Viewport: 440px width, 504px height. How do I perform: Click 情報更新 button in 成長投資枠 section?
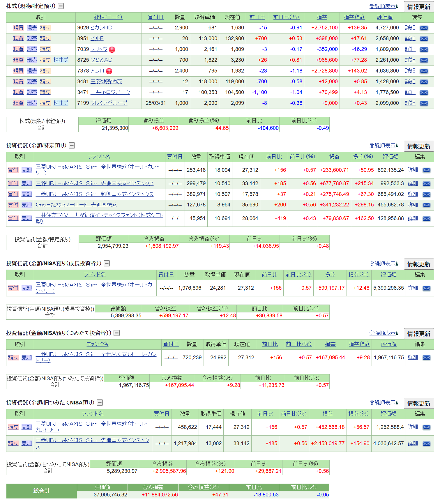(419, 264)
